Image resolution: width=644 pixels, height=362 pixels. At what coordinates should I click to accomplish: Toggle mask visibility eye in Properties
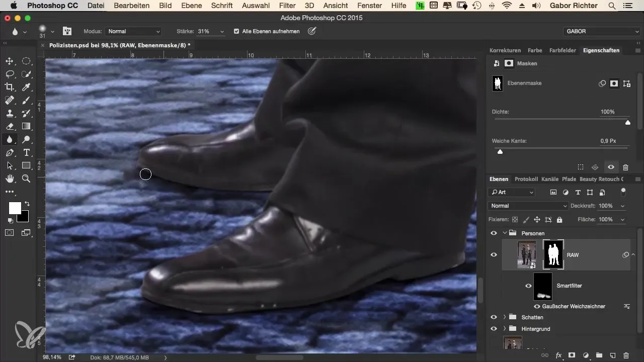[610, 167]
